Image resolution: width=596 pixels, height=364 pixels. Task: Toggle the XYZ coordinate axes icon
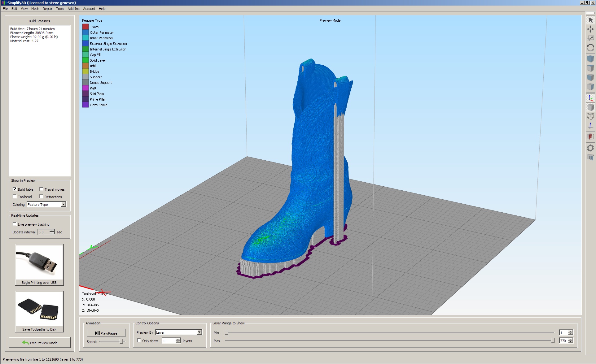click(590, 98)
